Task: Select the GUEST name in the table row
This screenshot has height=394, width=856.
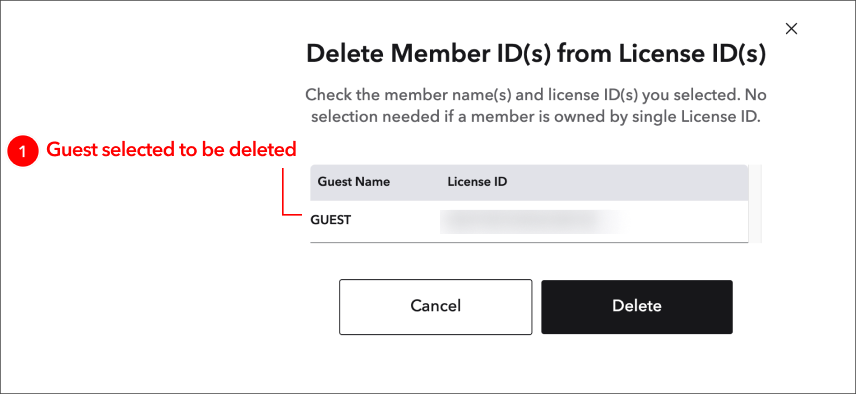Action: (x=331, y=220)
